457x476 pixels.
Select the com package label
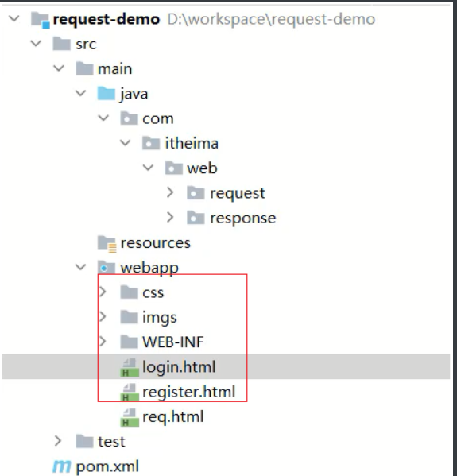point(158,118)
